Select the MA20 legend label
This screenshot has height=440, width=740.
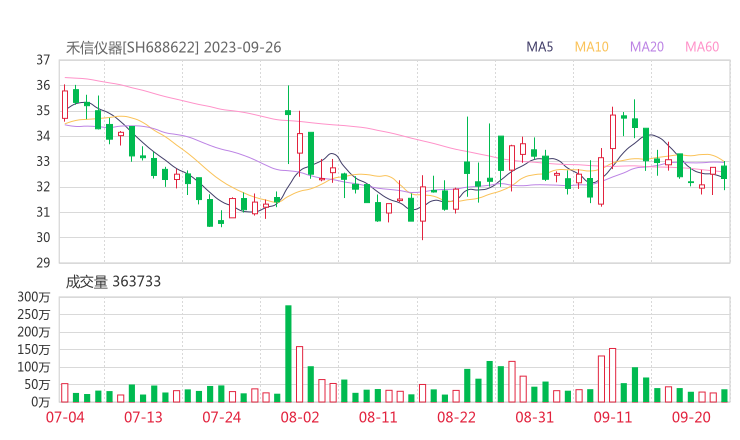(x=647, y=47)
